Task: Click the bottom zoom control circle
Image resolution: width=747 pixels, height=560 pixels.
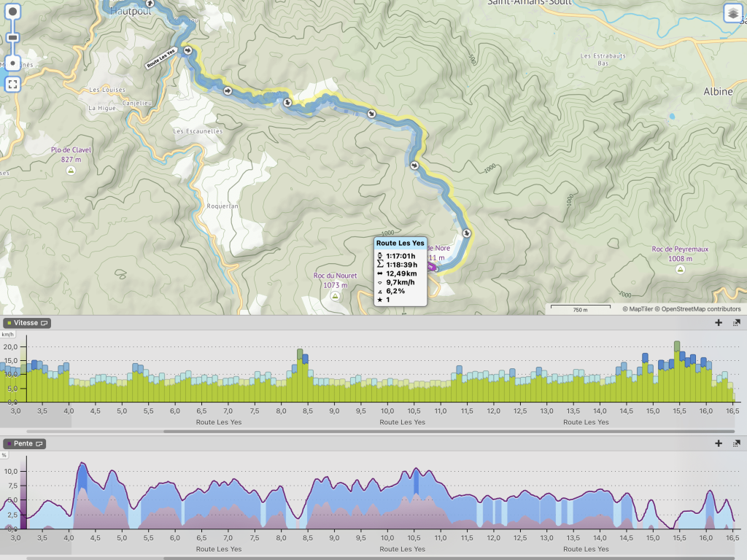Action: (x=12, y=63)
